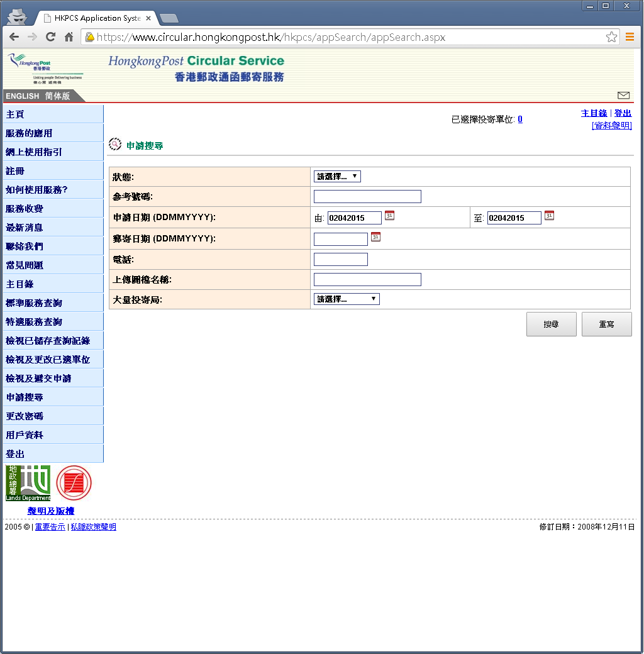The image size is (644, 654).
Task: Expand the Chrome menu (hamburger) at top right
Action: 630,37
